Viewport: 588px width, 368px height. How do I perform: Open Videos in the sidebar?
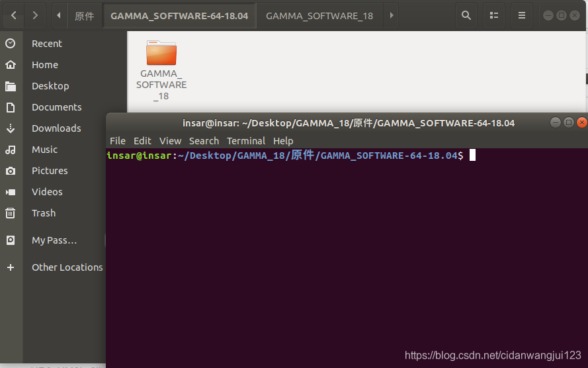click(47, 192)
